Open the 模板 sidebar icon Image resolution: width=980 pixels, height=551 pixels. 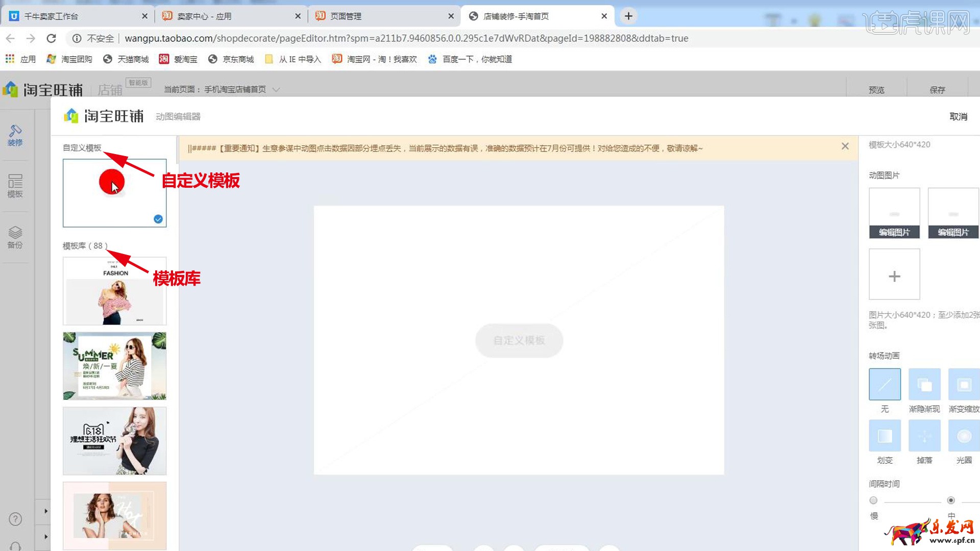click(x=15, y=186)
